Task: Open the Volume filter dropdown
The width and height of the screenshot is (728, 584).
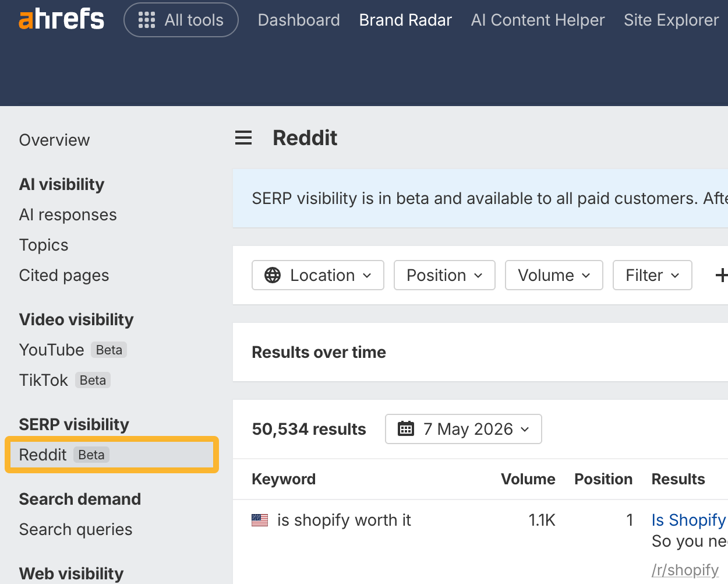Action: coord(554,275)
